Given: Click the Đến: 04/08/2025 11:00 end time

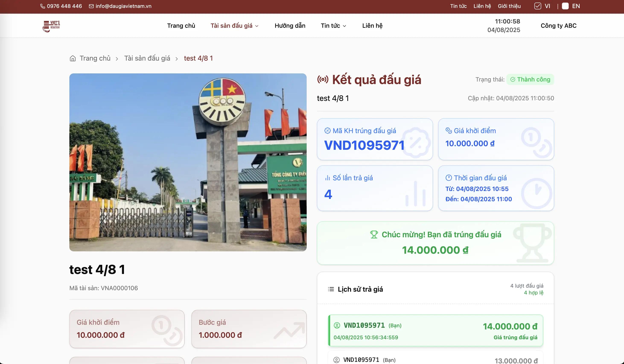Looking at the screenshot, I should pos(479,199).
